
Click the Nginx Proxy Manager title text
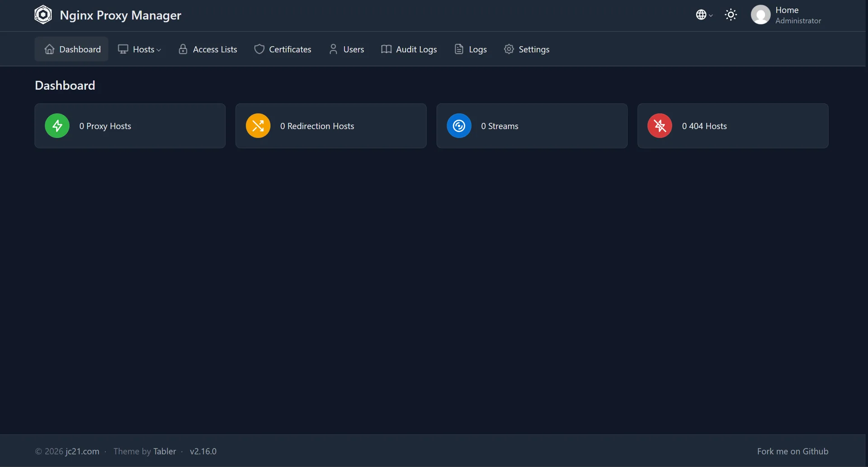[120, 15]
